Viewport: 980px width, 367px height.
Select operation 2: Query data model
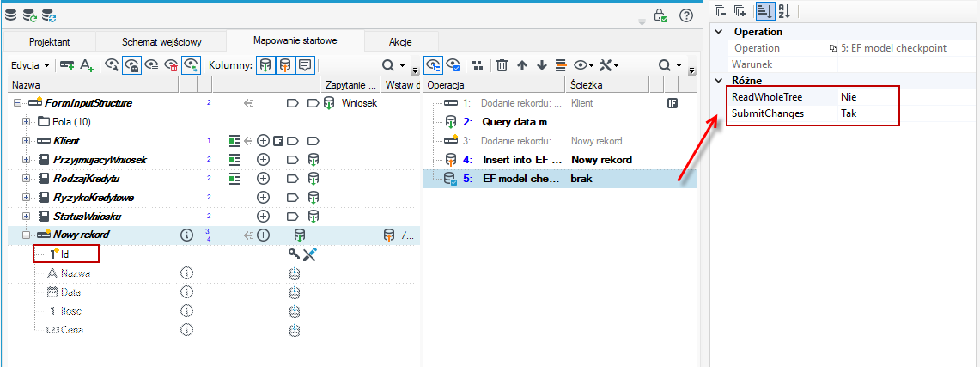pos(559,122)
